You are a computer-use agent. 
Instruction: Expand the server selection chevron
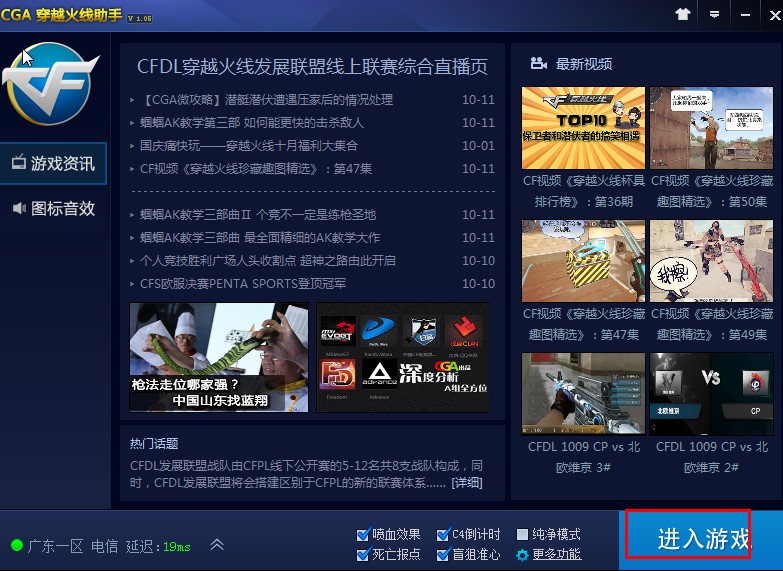point(217,544)
